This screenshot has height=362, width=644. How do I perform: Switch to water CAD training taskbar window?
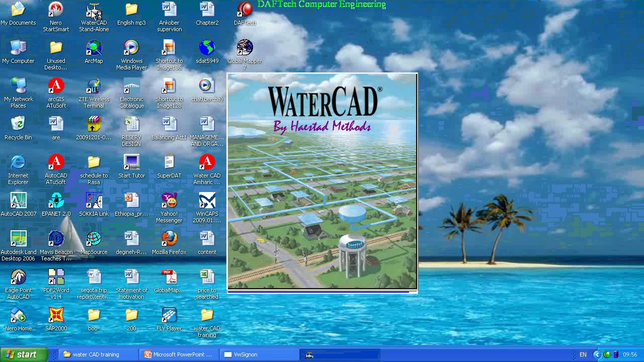coord(99,354)
